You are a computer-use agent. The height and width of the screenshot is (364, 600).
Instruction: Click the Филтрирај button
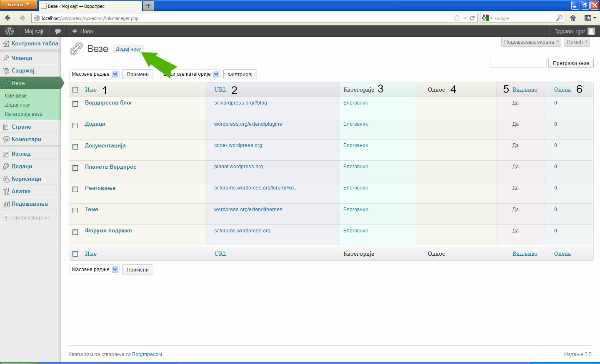tap(240, 74)
